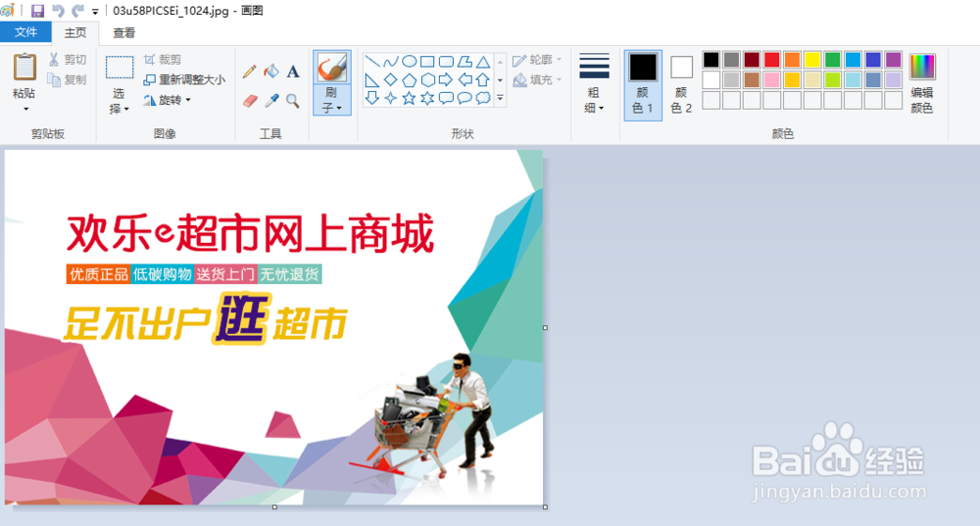Choose the rounded rectangle shape
The height and width of the screenshot is (526, 980).
(x=446, y=62)
